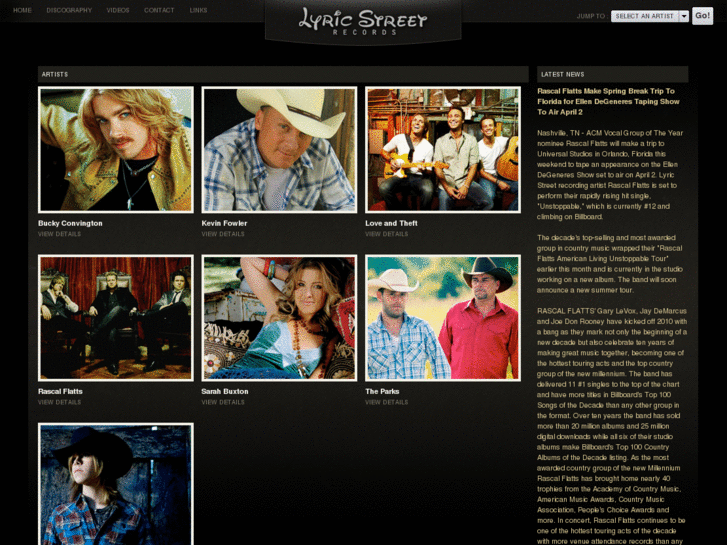The image size is (727, 545).
Task: Open the artist photo in the third row
Action: tap(116, 484)
